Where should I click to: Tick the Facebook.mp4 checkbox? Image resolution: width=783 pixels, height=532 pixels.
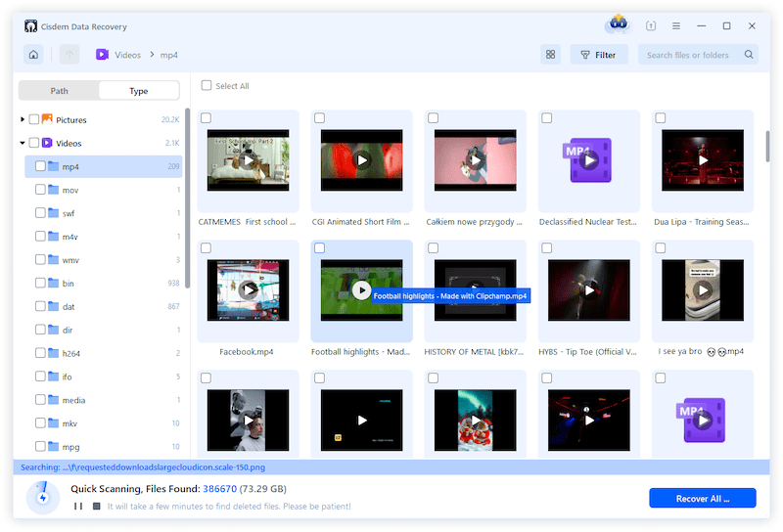click(x=206, y=247)
